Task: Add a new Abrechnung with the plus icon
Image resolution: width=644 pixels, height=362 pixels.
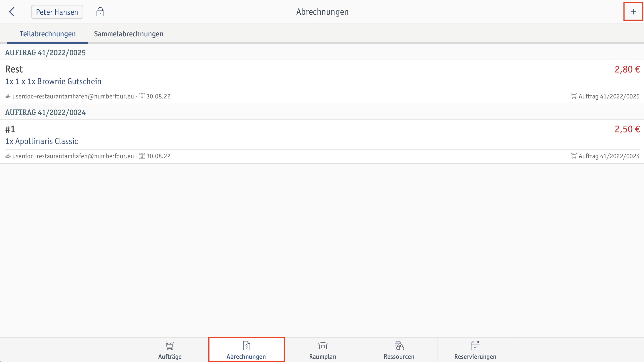Action: 633,11
